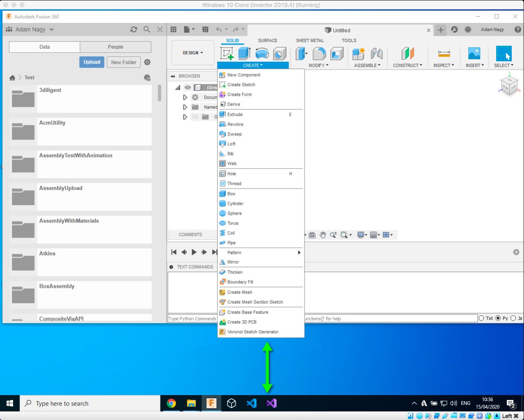Select the Py radio button
The height and width of the screenshot is (420, 524).
(498, 318)
